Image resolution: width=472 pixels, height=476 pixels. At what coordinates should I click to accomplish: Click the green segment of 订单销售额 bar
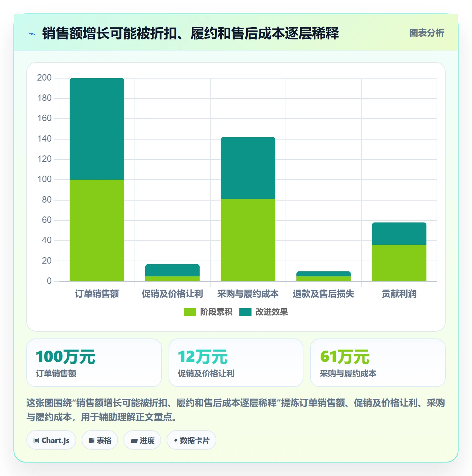97,230
